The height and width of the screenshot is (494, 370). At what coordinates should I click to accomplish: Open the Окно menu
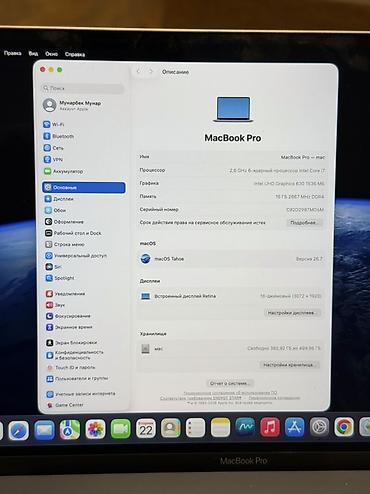[x=51, y=54]
